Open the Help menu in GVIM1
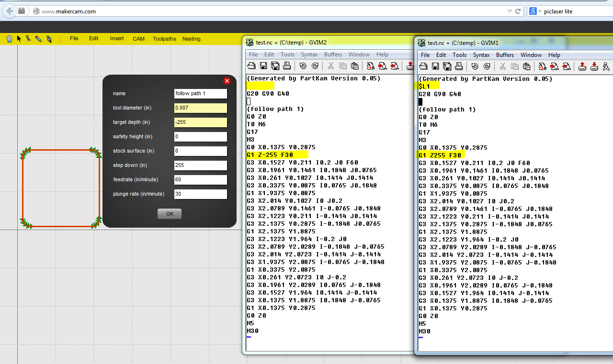The width and height of the screenshot is (613, 364). [554, 55]
